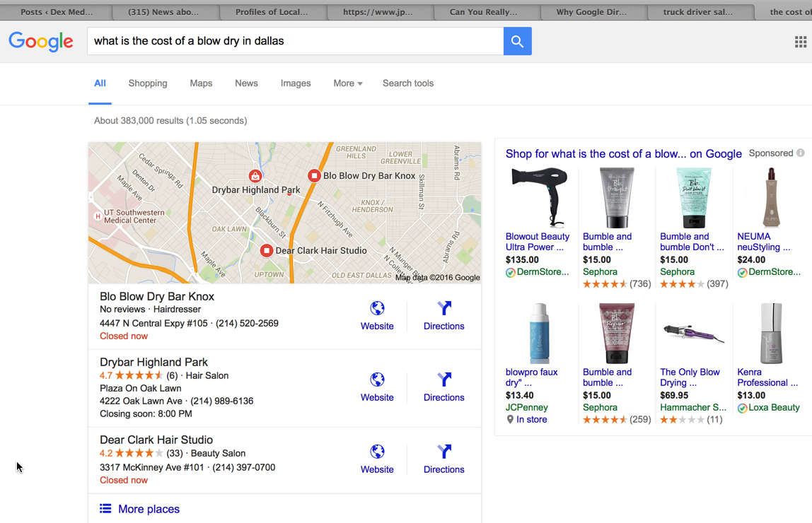
Task: Open the Search tools options
Action: point(408,83)
